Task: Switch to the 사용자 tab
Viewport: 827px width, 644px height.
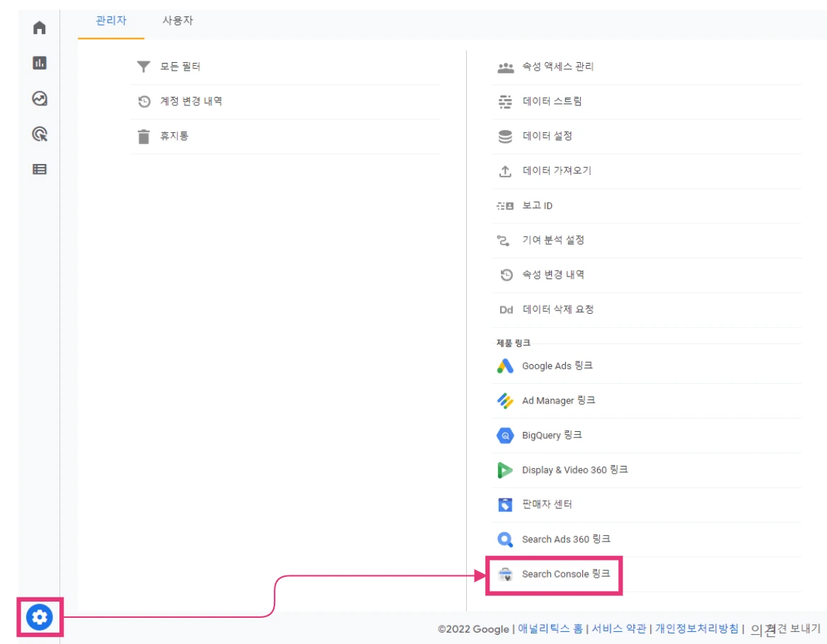Action: (x=178, y=21)
